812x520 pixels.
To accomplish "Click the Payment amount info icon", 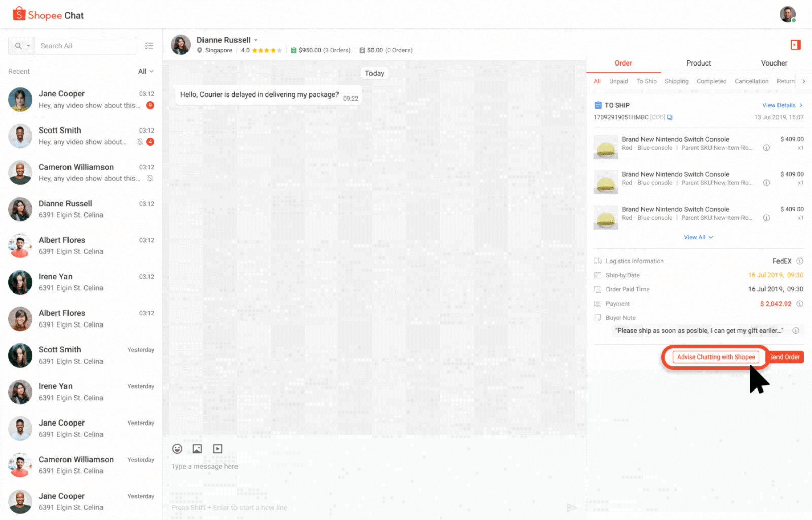I will tap(800, 303).
